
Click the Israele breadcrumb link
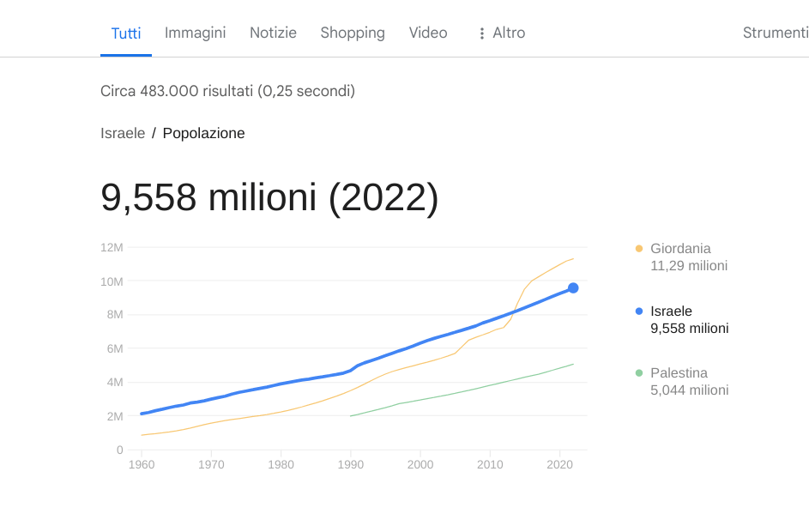(123, 133)
